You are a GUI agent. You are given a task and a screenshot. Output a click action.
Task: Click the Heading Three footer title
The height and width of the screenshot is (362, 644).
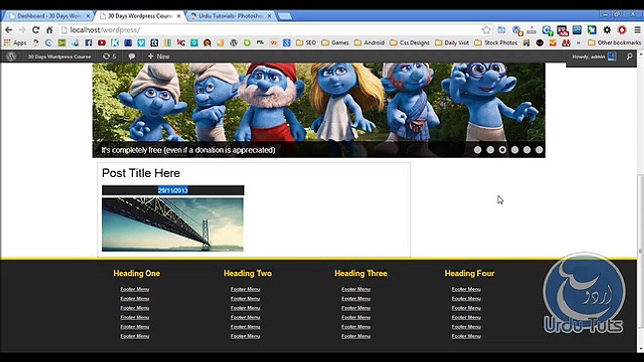[x=361, y=274]
